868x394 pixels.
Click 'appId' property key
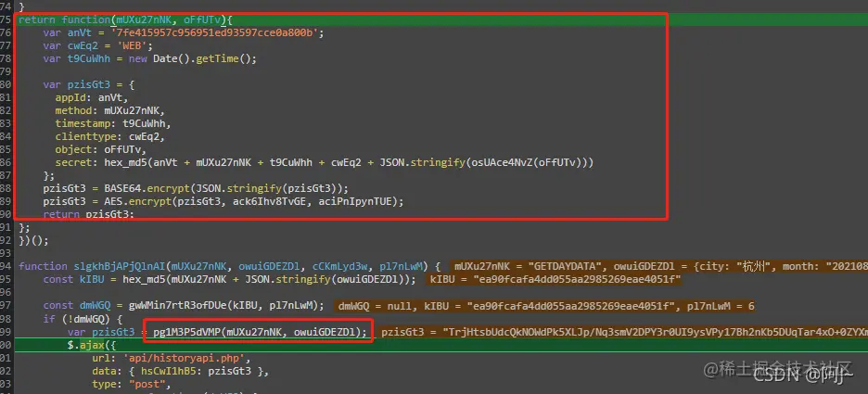coord(70,98)
